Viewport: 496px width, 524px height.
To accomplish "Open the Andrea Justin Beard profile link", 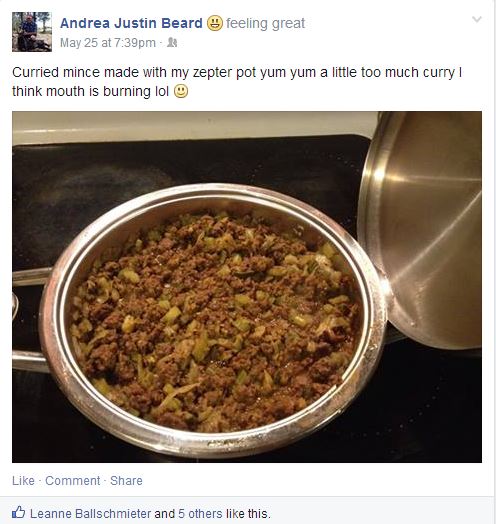I will (x=131, y=23).
